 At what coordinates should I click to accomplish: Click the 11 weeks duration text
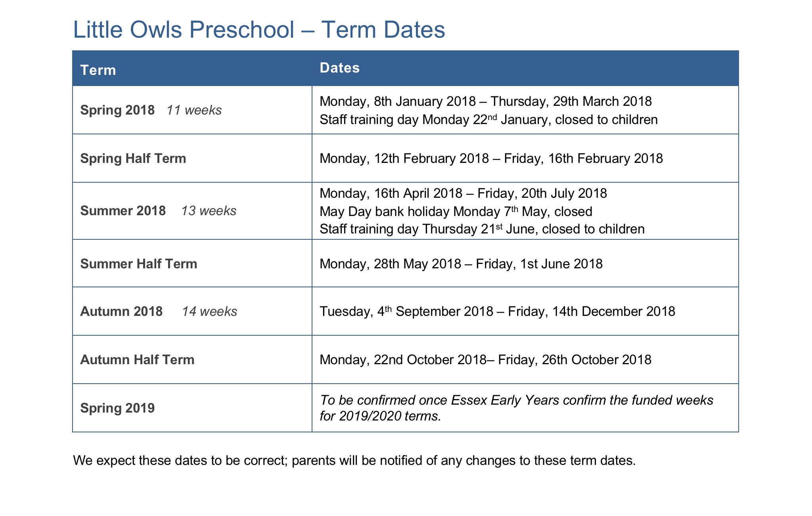194,110
